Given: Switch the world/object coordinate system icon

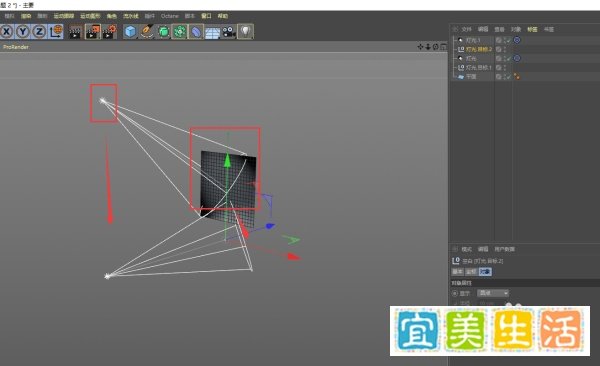Looking at the screenshot, I should coord(56,31).
